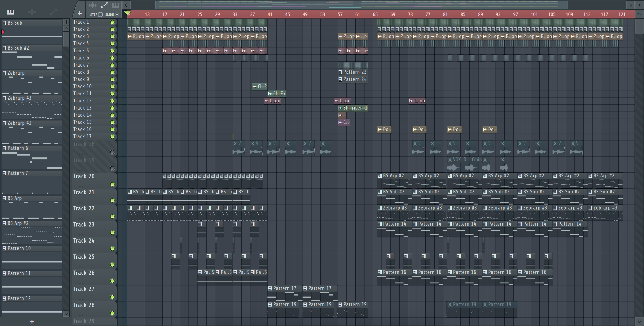
Task: Open VOX_D.._Cmin clip menu on Track 19
Action: [450, 159]
